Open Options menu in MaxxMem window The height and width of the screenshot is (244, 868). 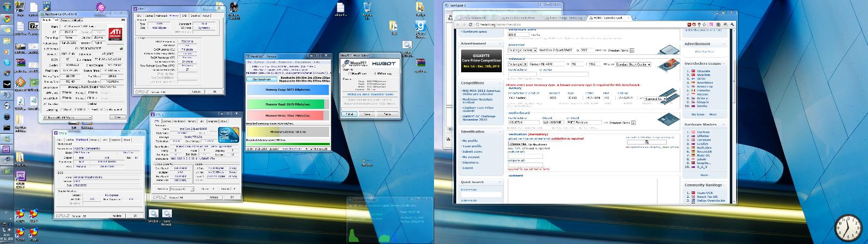[x=258, y=62]
